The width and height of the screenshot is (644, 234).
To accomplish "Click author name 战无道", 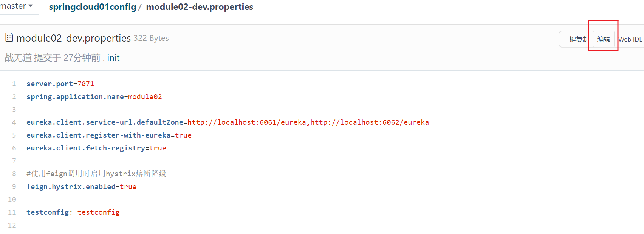I will pos(18,58).
